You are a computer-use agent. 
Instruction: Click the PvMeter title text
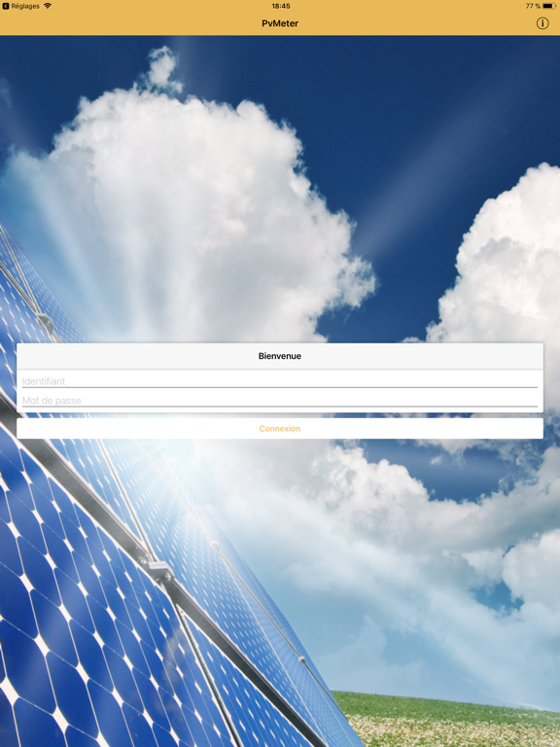(280, 23)
